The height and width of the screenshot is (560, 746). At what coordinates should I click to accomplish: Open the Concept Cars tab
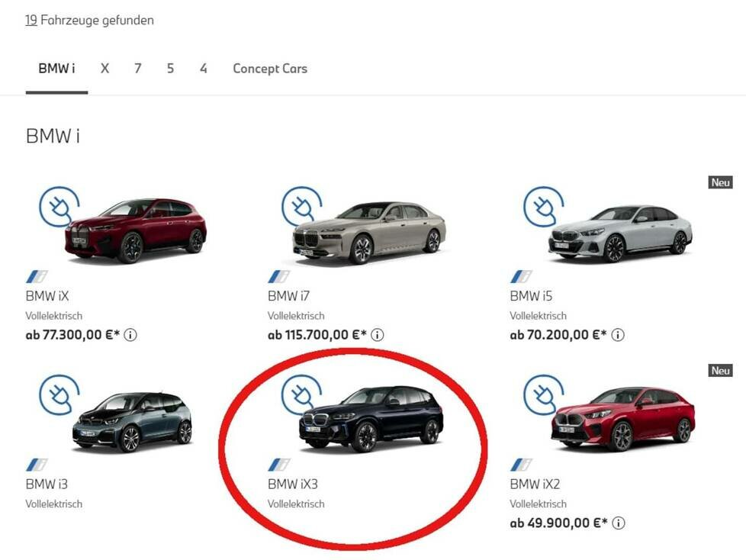270,69
